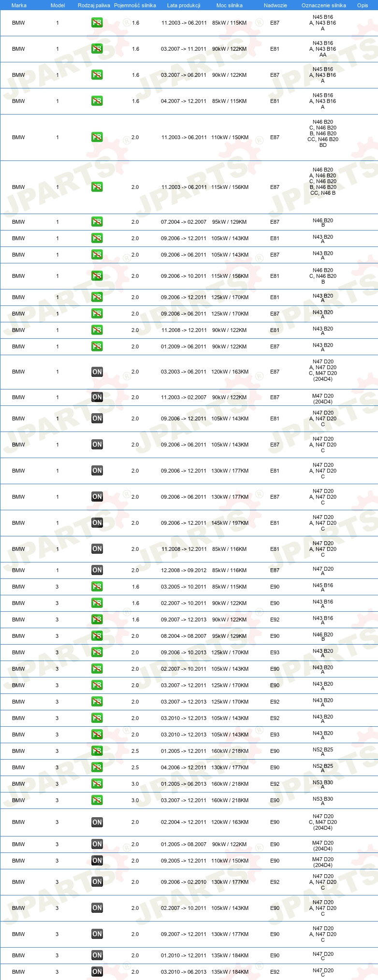Click ON icon in 01.2010 -> 12.2011 row

click(x=97, y=955)
